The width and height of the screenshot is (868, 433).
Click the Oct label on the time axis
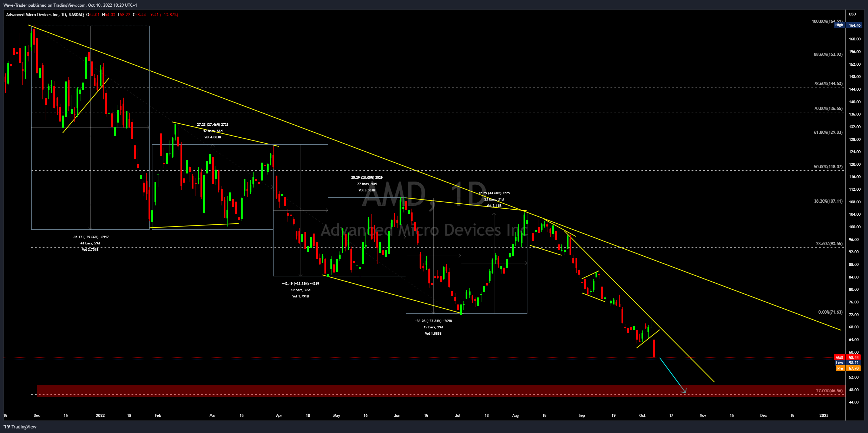pyautogui.click(x=642, y=415)
